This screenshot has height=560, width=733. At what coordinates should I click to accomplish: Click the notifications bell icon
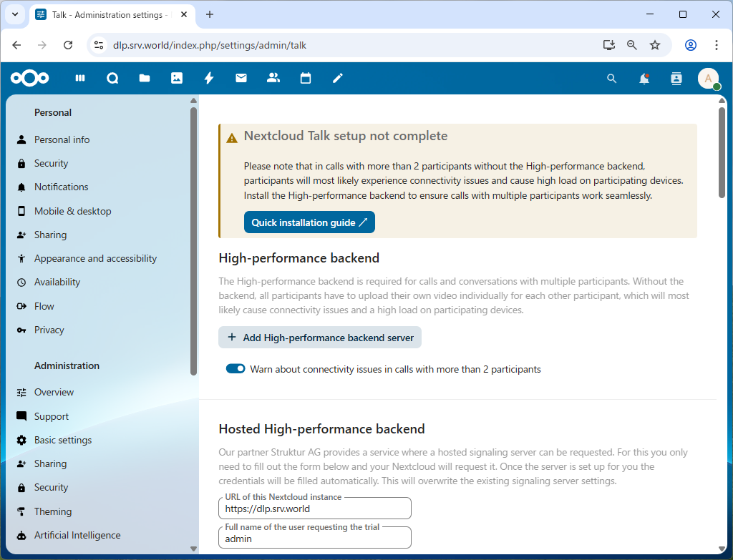pyautogui.click(x=644, y=79)
